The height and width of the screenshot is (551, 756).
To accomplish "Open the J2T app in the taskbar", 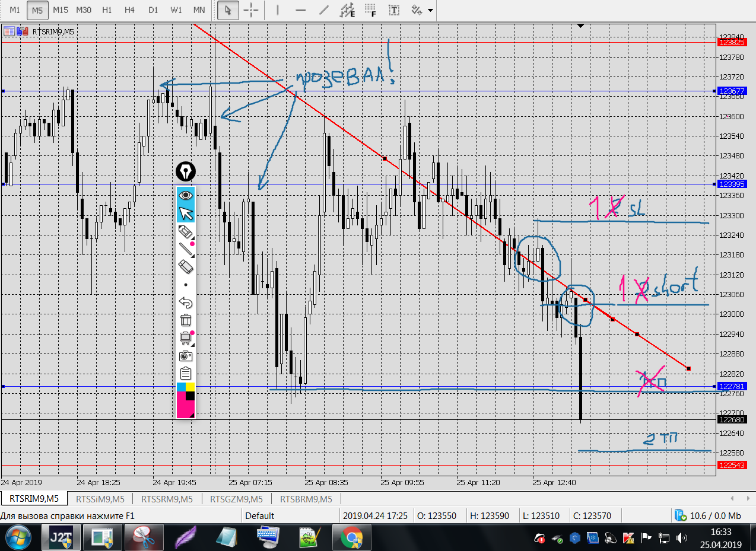I will click(x=61, y=539).
